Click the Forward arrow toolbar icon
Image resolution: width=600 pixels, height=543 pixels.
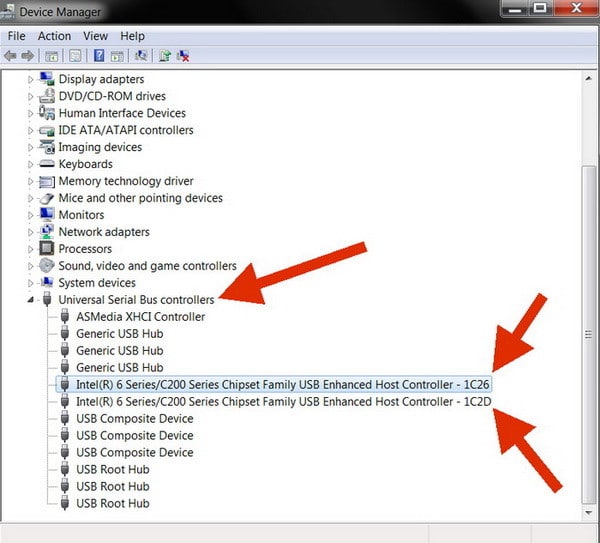(28, 56)
